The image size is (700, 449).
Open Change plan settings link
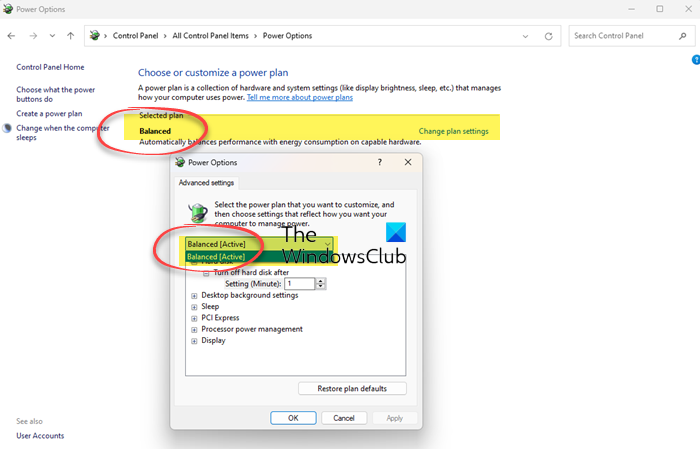pos(453,131)
